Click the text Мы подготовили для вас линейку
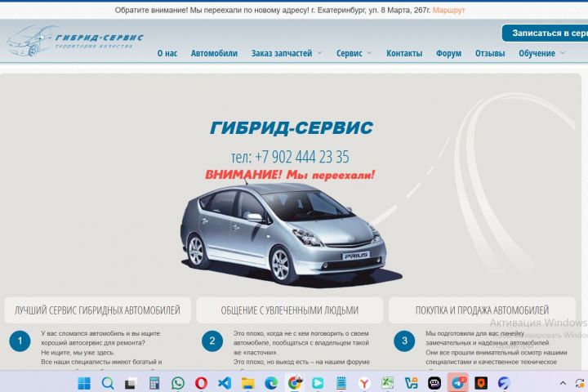Screen dimensions: 588x392 click(x=474, y=333)
